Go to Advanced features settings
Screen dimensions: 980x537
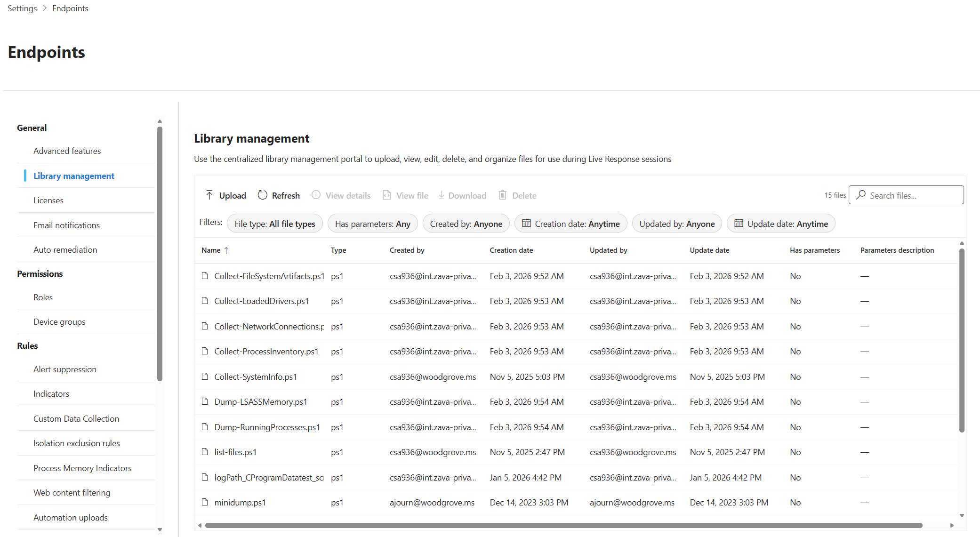tap(67, 151)
